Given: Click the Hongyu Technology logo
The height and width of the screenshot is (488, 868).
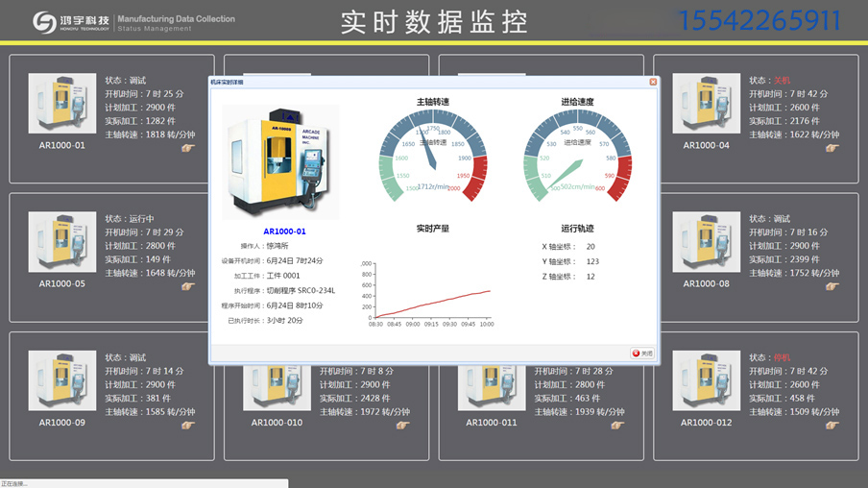Looking at the screenshot, I should pyautogui.click(x=44, y=22).
